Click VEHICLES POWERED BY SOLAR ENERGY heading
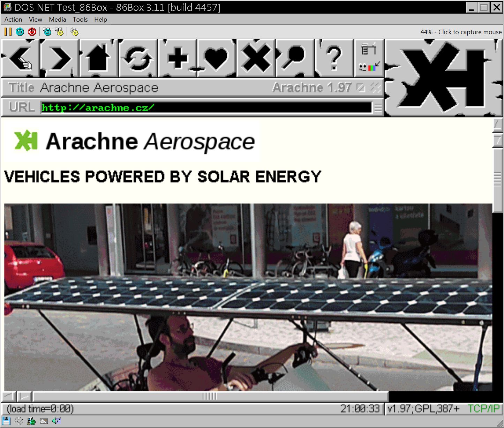Image resolution: width=504 pixels, height=428 pixels. (x=163, y=177)
